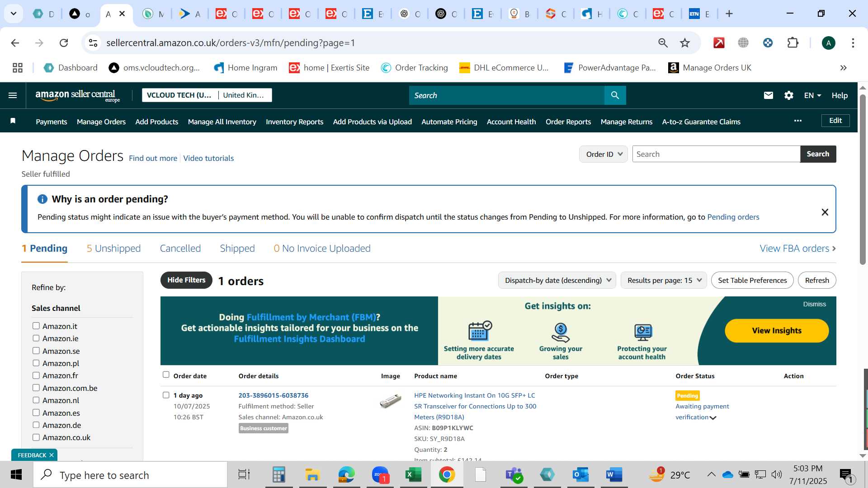Show hidden system tray icons
Viewport: 868px width, 488px height.
click(711, 474)
